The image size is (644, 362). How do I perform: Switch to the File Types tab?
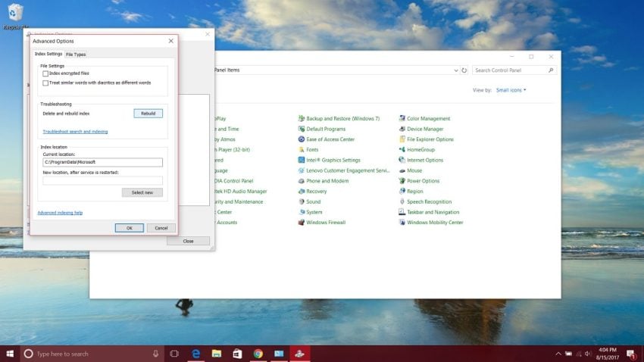pyautogui.click(x=76, y=55)
